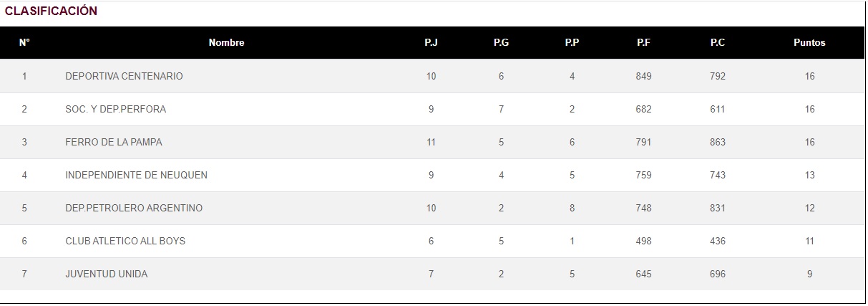Screen dimensions: 868x306
Task: Click DEP.PETROLERO ARGENTINO team name
Action: 134,209
